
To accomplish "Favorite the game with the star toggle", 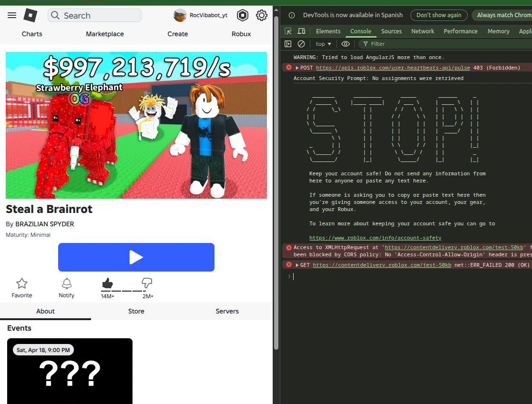I will pyautogui.click(x=21, y=283).
